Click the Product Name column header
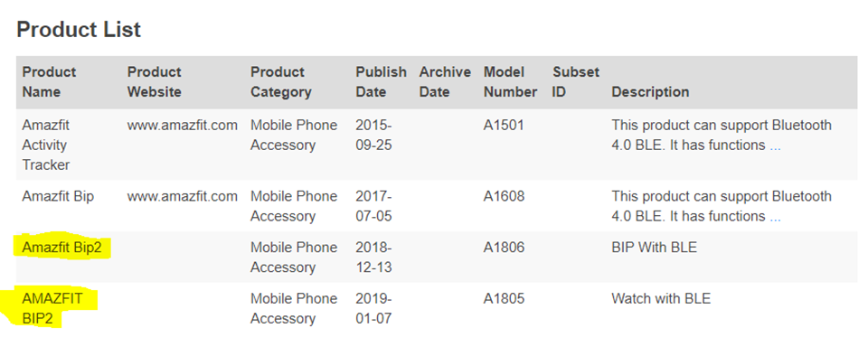 point(49,82)
